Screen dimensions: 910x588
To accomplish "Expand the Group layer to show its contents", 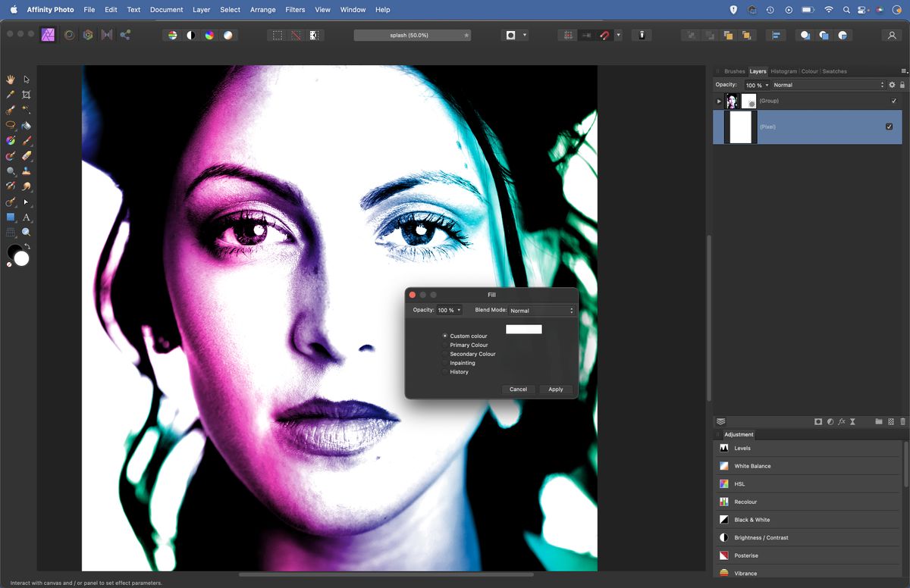I will coord(719,101).
